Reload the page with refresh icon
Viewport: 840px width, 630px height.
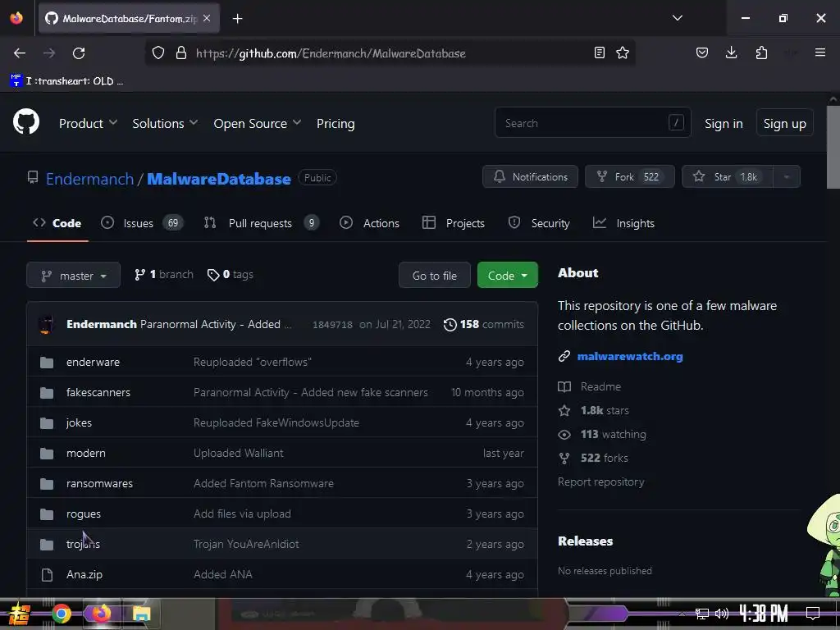click(x=79, y=53)
